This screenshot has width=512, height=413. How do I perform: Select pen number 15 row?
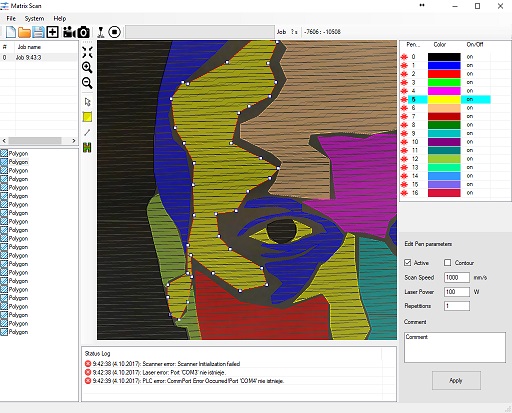tap(446, 184)
